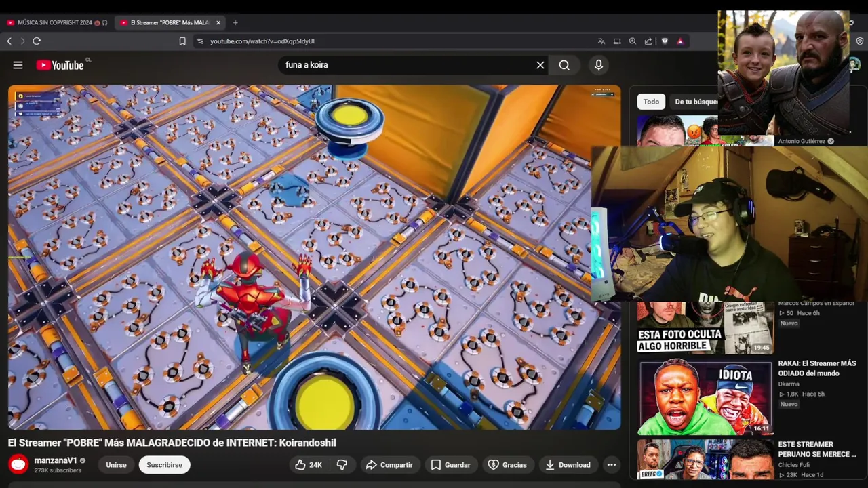Click the Compartir share button

pos(389,465)
